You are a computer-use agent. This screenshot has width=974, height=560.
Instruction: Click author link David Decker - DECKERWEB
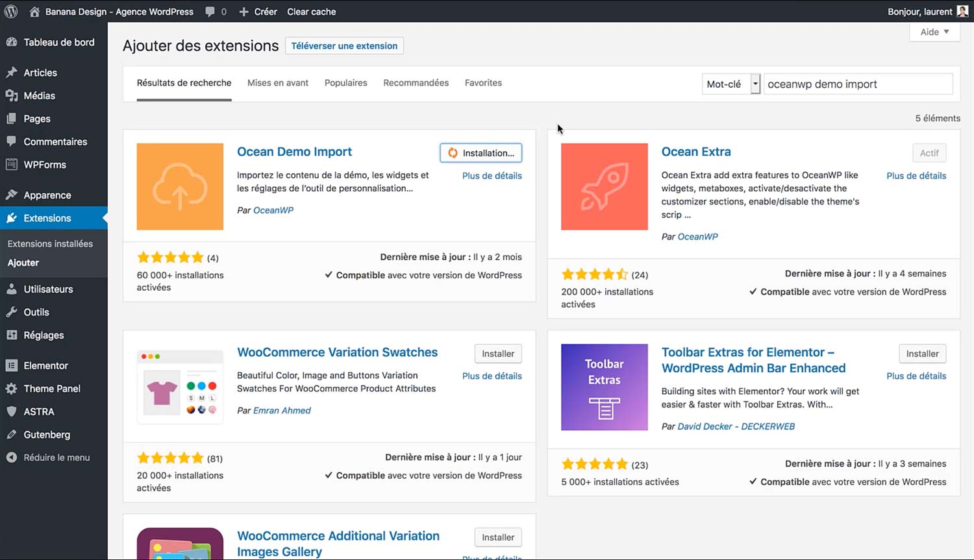(x=736, y=426)
